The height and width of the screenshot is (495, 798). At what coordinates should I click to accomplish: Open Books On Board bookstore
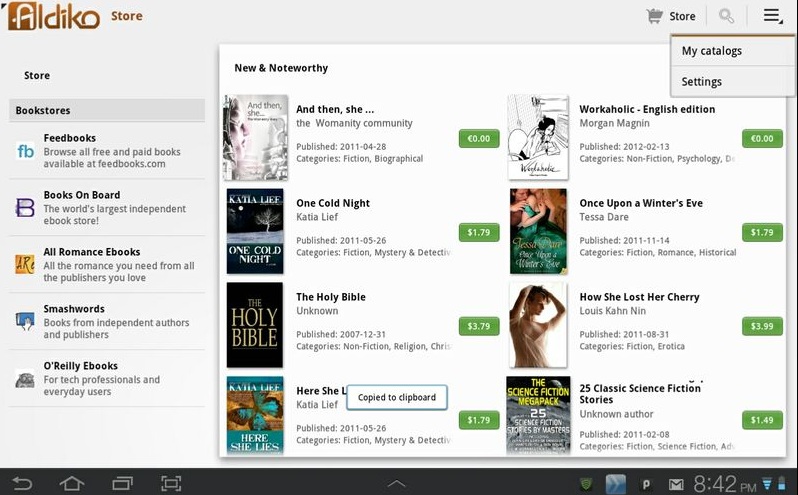click(x=107, y=208)
